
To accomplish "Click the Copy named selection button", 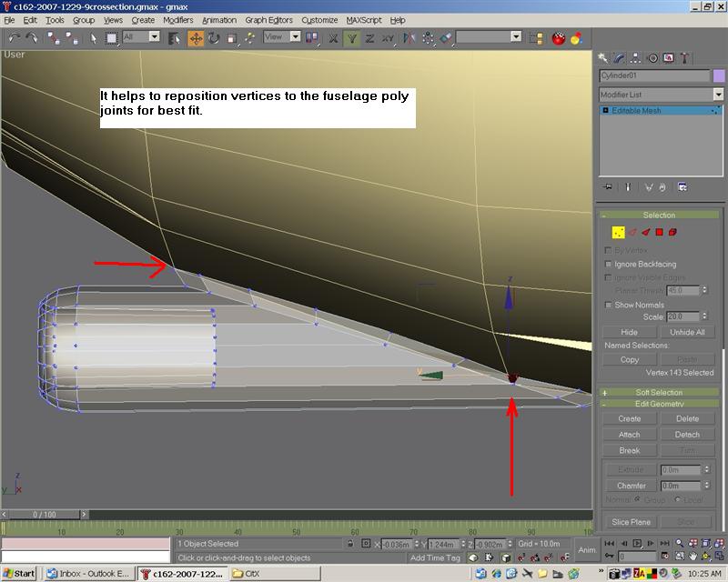I will point(630,360).
